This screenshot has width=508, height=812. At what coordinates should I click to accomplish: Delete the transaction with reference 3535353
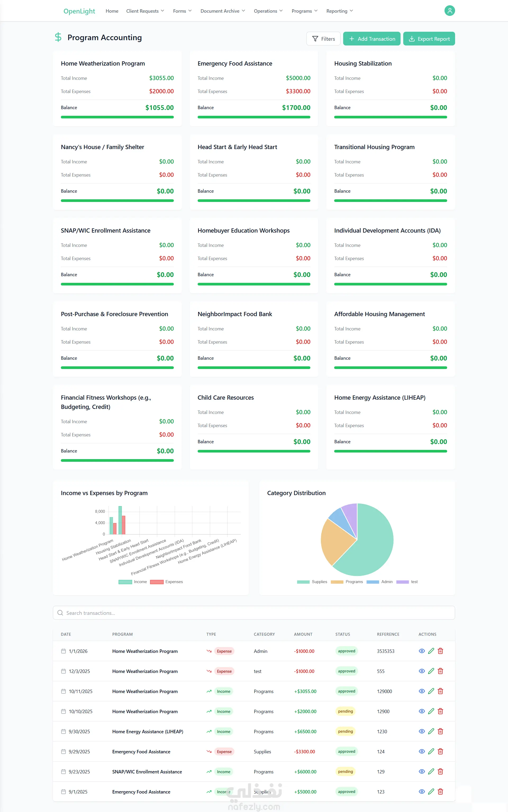click(441, 651)
